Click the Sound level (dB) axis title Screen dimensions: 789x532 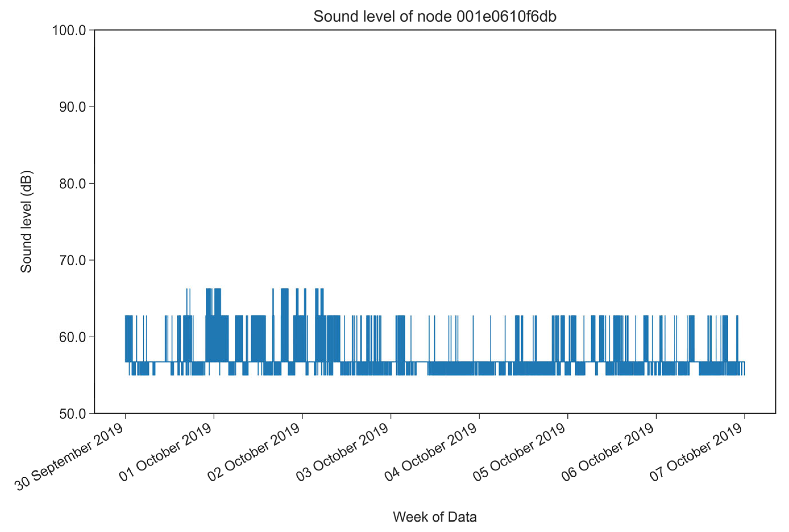(x=26, y=222)
